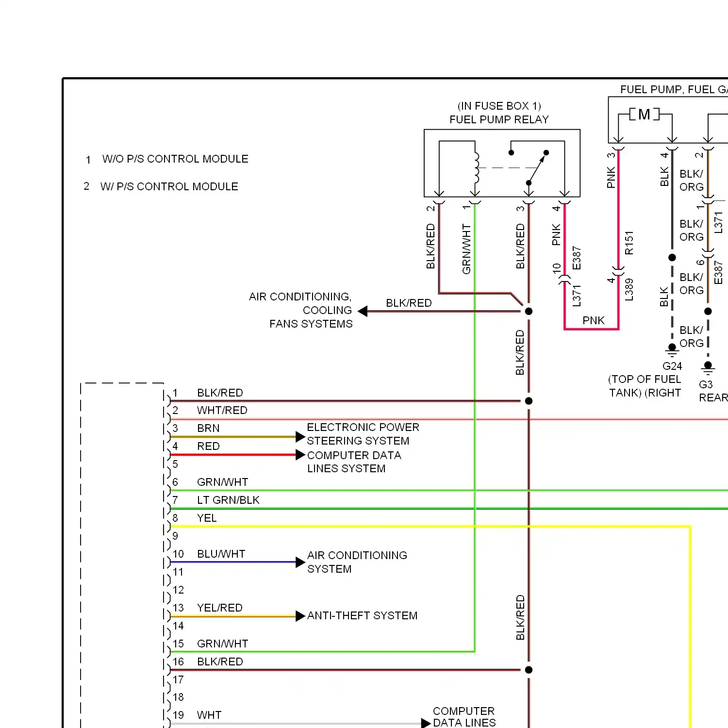Image resolution: width=728 pixels, height=728 pixels.
Task: Click the FUEL PUMP RELAY label
Action: (499, 119)
